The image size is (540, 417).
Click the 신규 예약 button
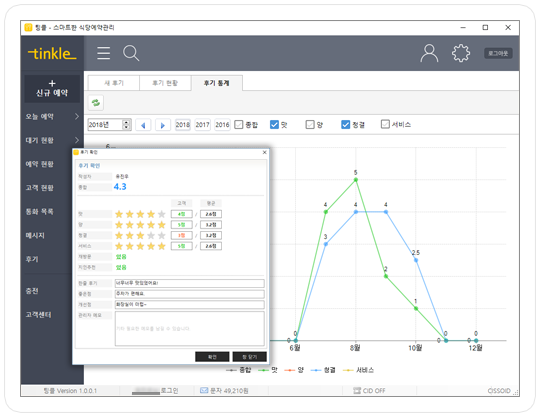(x=52, y=89)
